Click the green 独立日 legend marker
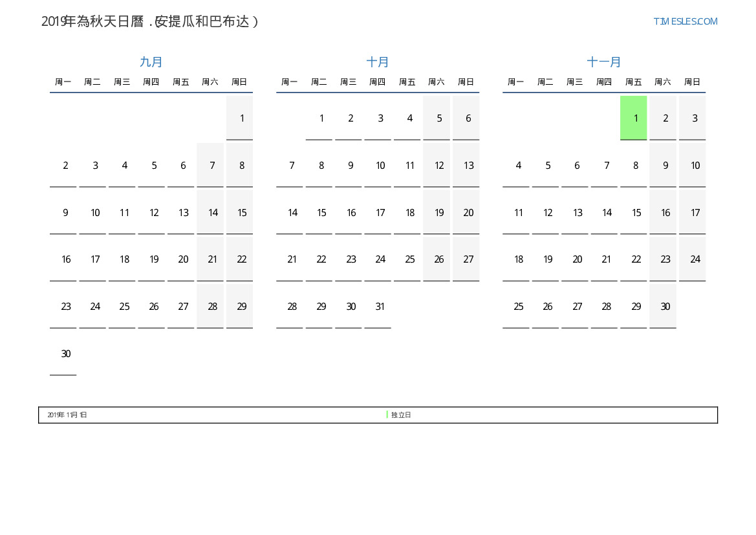 387,415
